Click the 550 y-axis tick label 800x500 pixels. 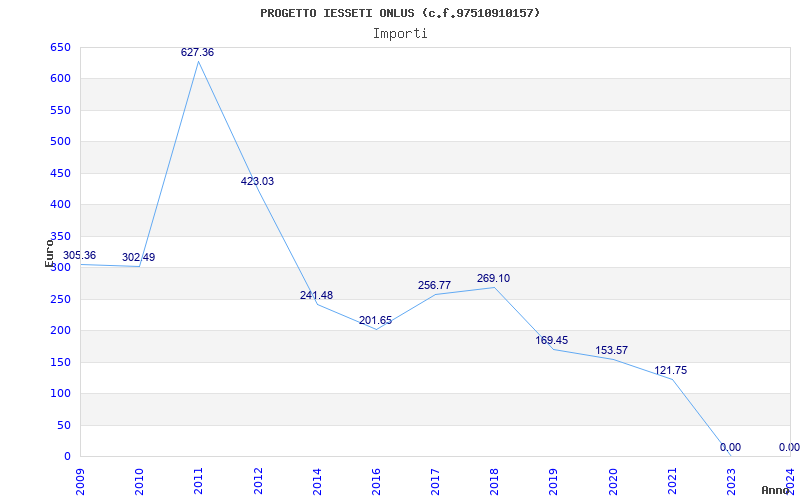pyautogui.click(x=60, y=110)
